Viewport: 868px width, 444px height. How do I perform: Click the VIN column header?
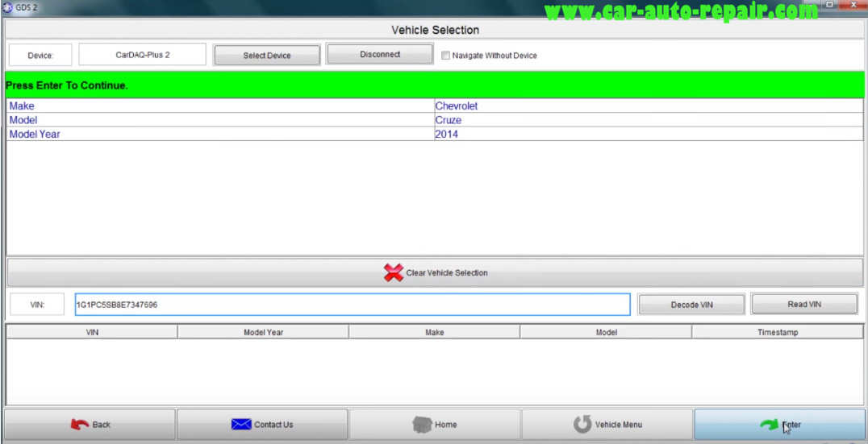(x=92, y=332)
